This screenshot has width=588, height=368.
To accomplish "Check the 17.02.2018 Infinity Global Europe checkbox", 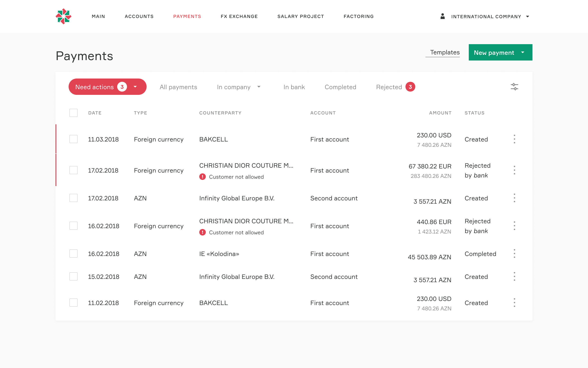I will click(x=73, y=198).
